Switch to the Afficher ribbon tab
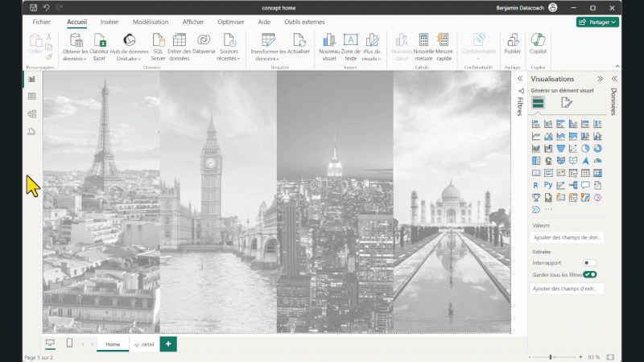Image resolution: width=644 pixels, height=362 pixels. click(192, 22)
